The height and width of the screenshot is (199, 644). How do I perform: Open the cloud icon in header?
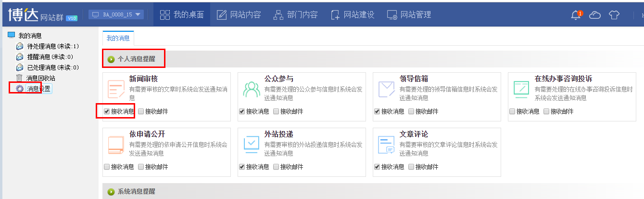tap(595, 15)
